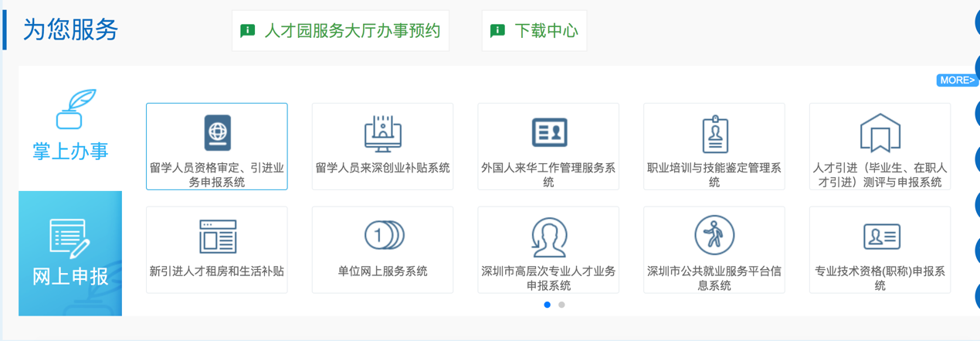Click the webpage icon for 新引进人才租房和生活补贴
Viewport: 980px width, 341px height.
click(217, 237)
